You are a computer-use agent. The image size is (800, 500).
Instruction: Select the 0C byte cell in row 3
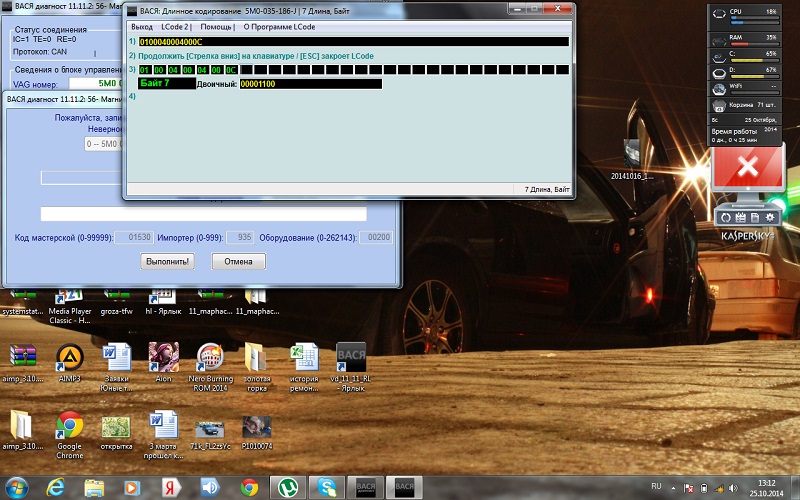(232, 70)
